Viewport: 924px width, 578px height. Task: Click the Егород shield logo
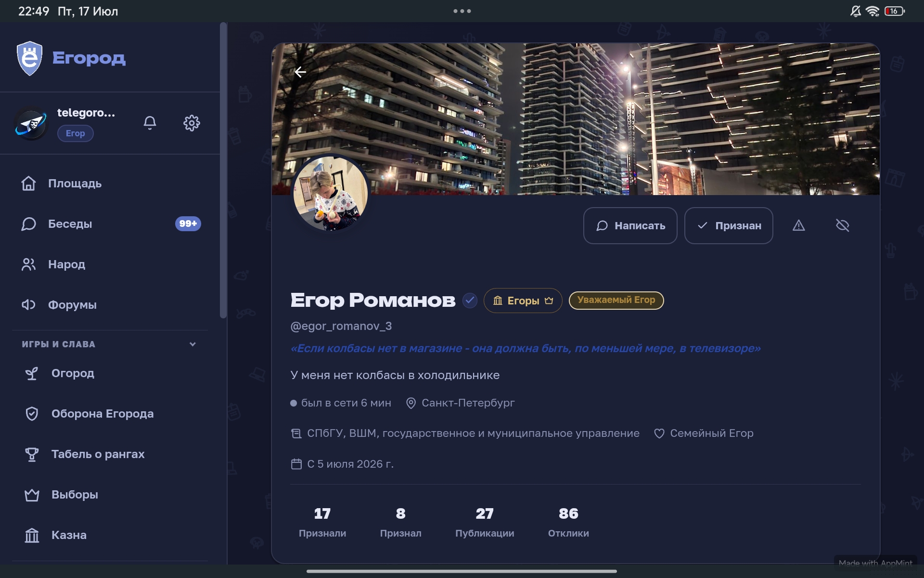[x=29, y=58]
